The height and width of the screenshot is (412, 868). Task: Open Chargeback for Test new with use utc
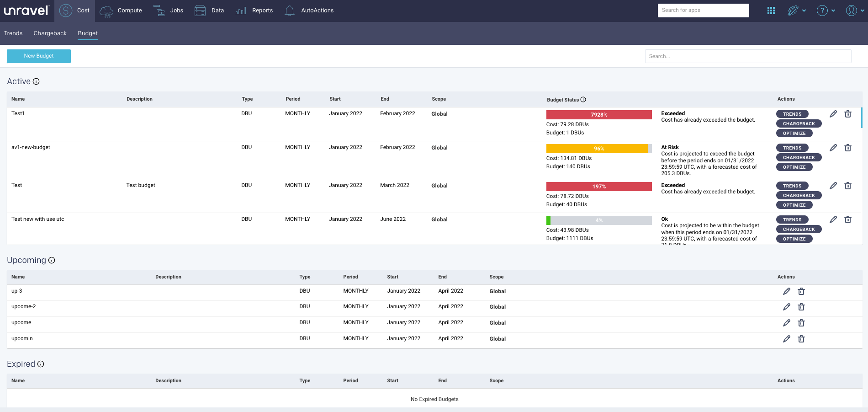[799, 230]
